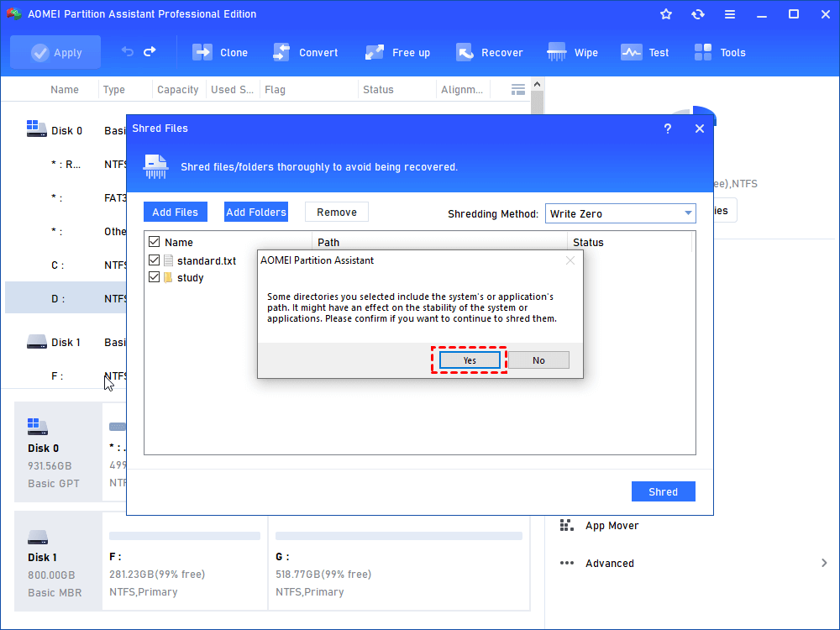
Task: Expand the Advanced section
Action: tap(824, 564)
